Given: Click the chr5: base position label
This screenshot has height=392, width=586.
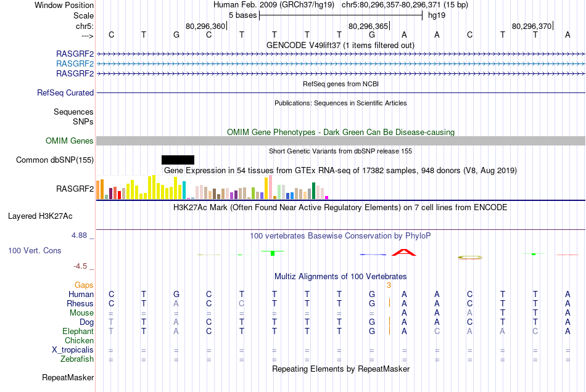Looking at the screenshot, I should (x=85, y=26).
